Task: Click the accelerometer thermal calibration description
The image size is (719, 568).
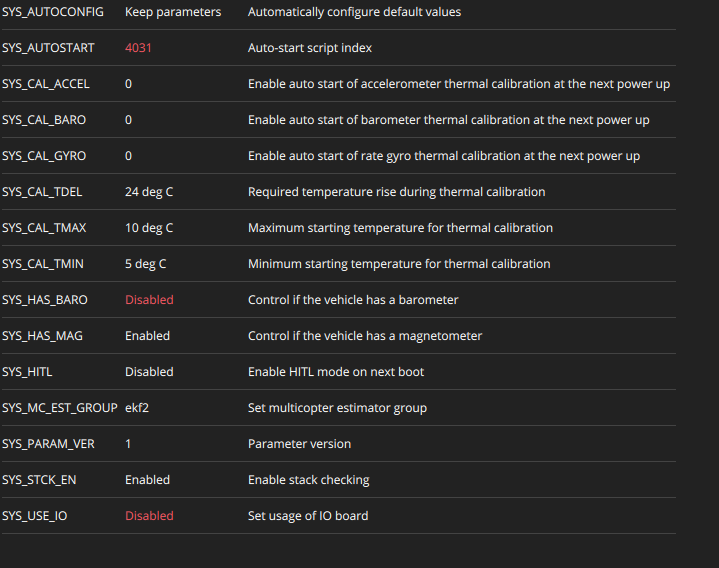Action: [459, 84]
